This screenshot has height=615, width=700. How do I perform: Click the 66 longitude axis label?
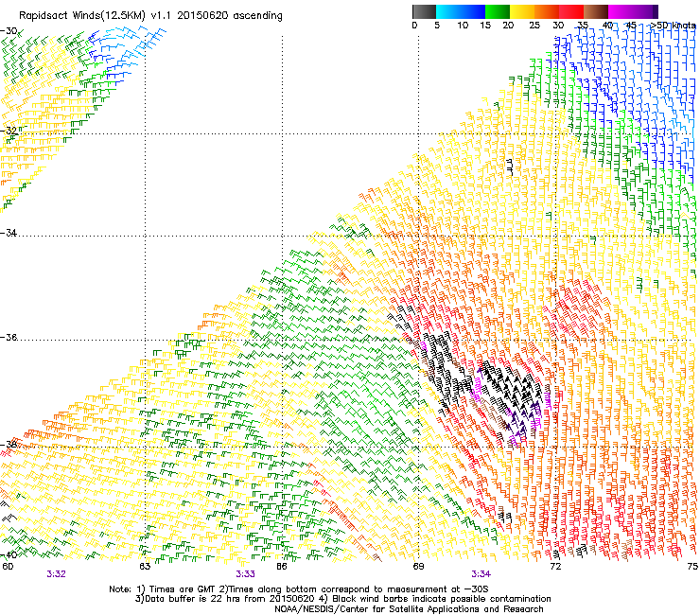point(282,567)
